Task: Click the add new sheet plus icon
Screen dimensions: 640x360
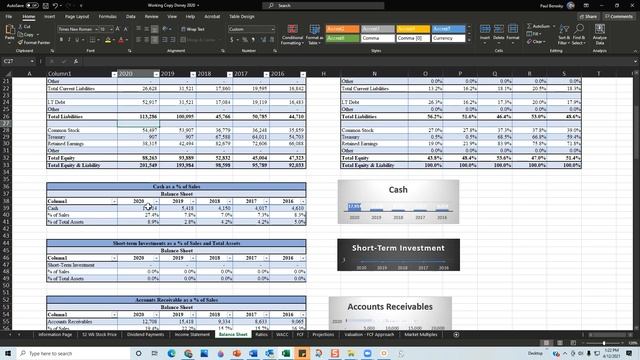Action: [x=456, y=335]
